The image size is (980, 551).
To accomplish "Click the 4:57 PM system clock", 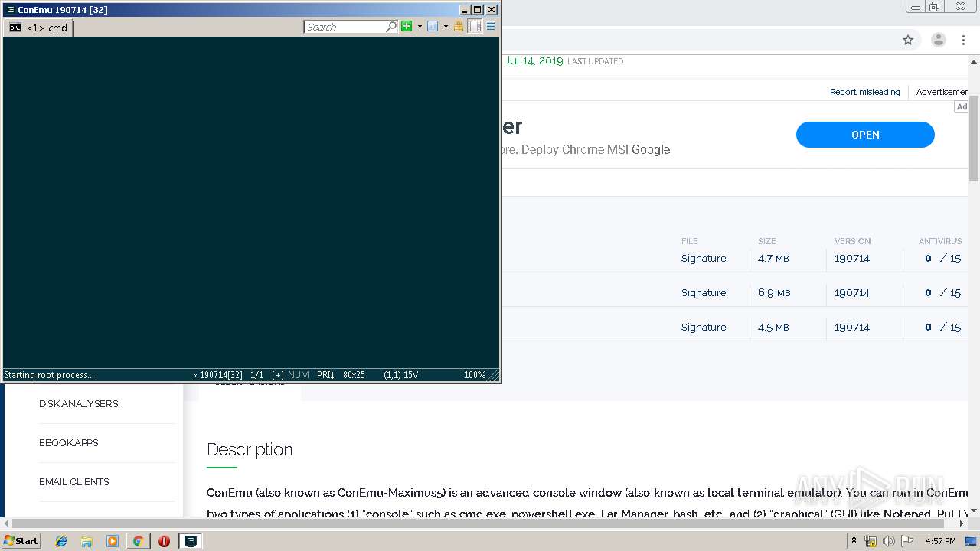I will (x=941, y=541).
